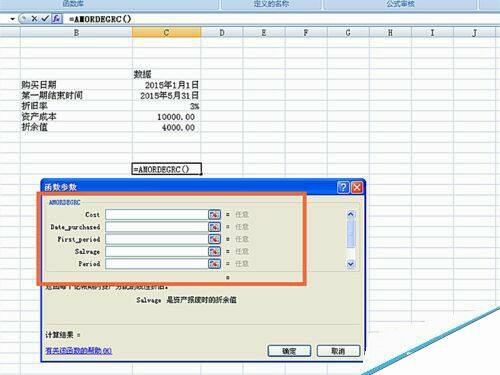The image size is (500, 375).
Task: Select column C header
Action: tap(166, 32)
